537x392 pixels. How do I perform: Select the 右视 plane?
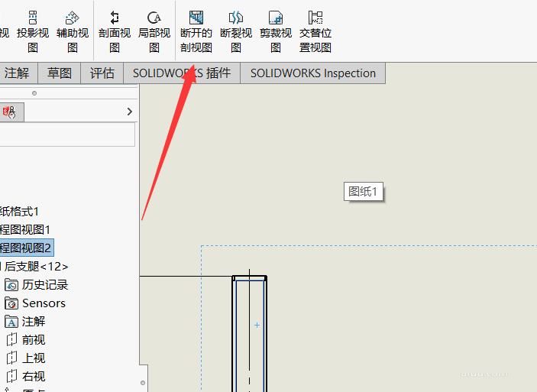[34, 377]
